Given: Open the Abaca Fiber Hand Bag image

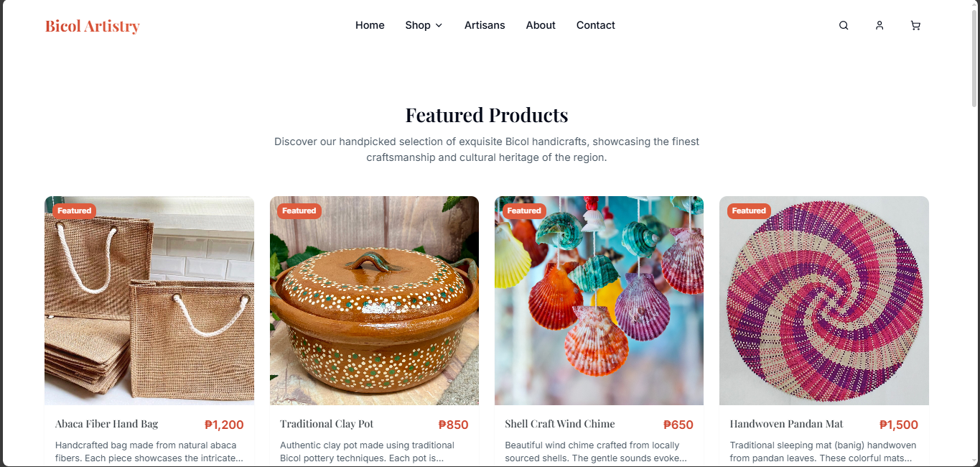Looking at the screenshot, I should (x=149, y=300).
